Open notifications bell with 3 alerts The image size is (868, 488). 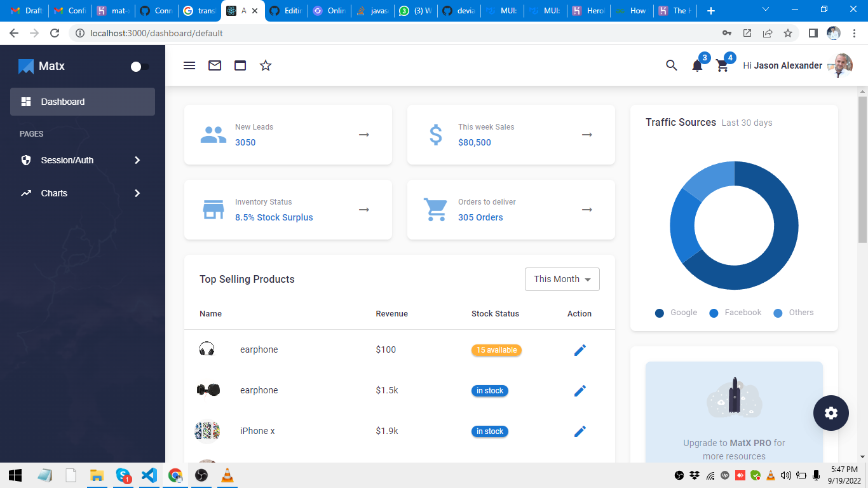(x=697, y=65)
